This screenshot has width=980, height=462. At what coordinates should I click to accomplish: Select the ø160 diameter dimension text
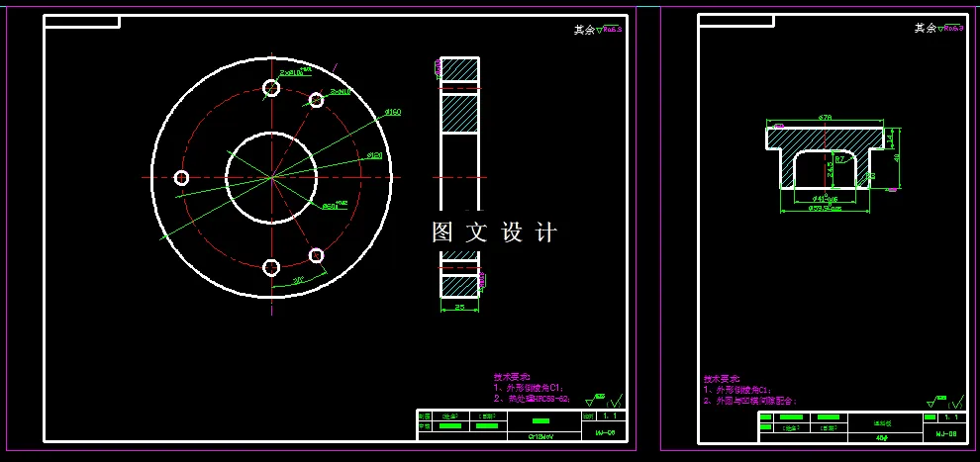[x=393, y=113]
